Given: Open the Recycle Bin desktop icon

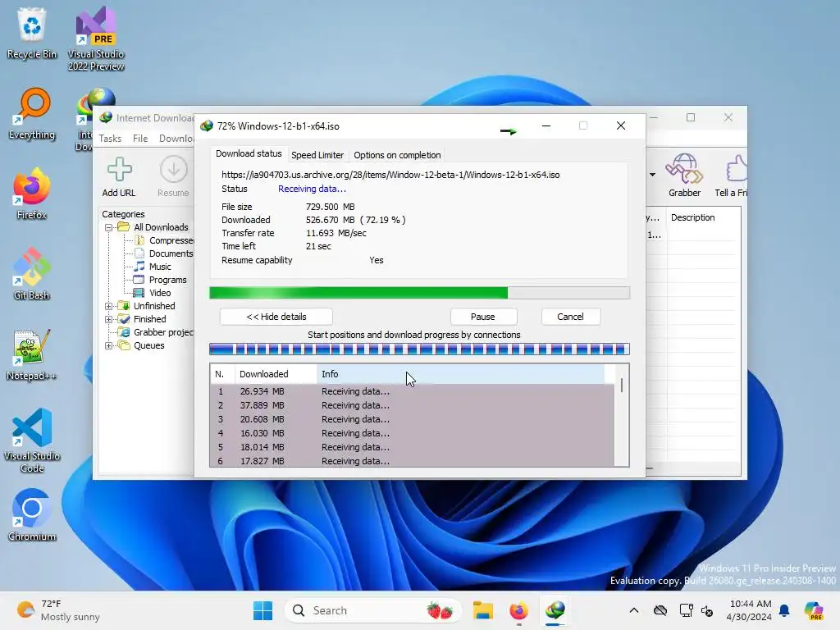Looking at the screenshot, I should 32,33.
